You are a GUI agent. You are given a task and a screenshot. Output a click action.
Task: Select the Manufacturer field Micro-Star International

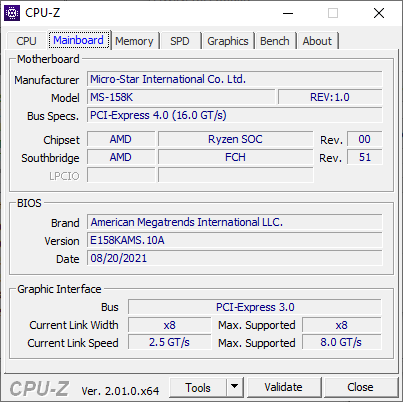pyautogui.click(x=235, y=79)
